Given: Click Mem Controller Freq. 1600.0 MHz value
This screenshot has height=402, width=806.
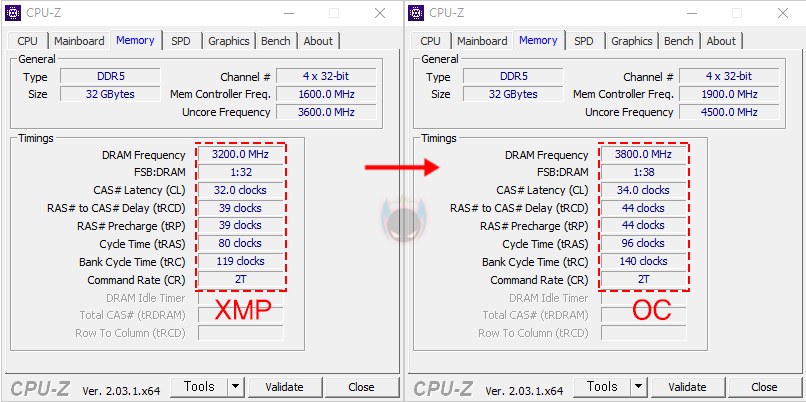Looking at the screenshot, I should coord(326,94).
